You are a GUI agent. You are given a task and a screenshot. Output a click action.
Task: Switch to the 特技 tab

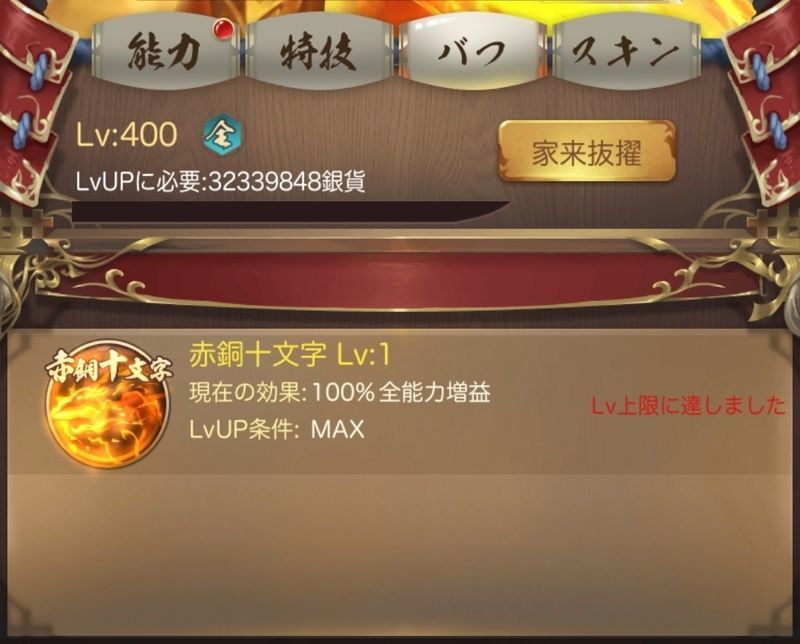pos(319,52)
